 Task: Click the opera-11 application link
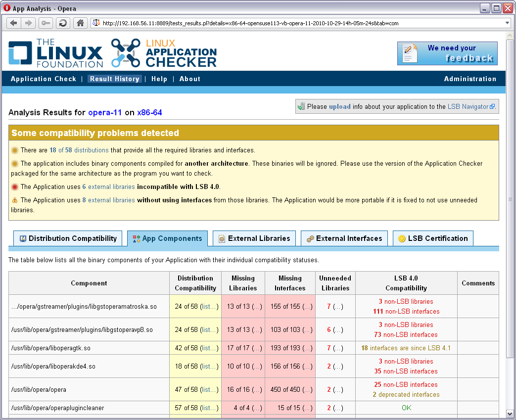click(x=105, y=113)
